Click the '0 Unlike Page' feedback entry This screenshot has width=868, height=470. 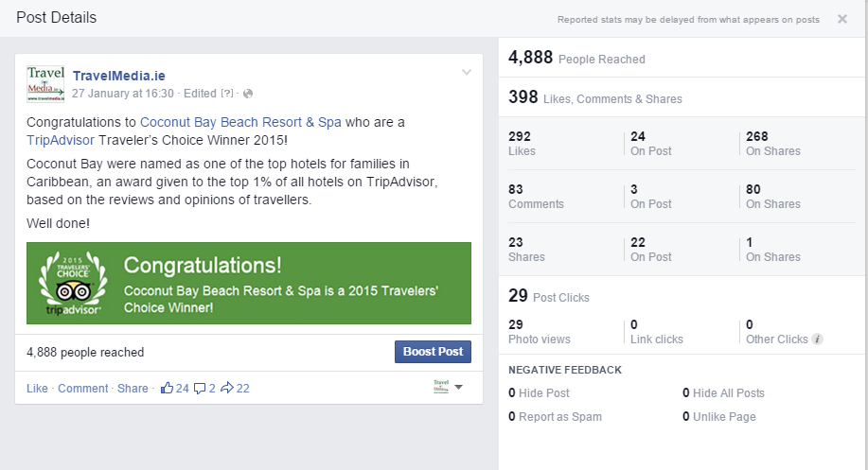point(718,417)
